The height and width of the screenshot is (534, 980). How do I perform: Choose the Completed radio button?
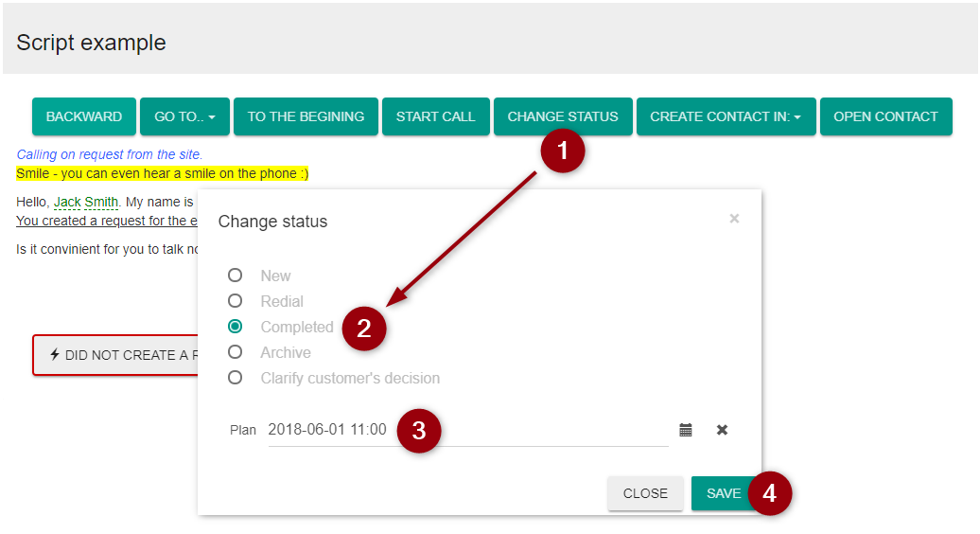[236, 327]
